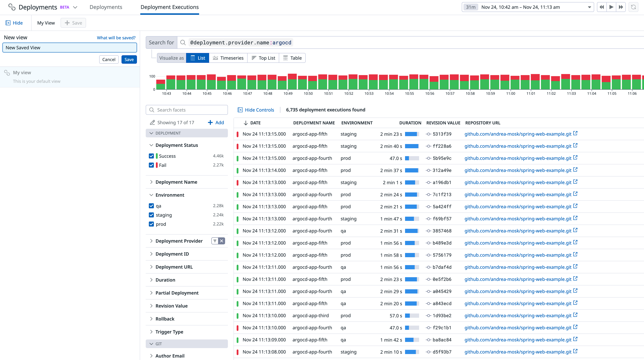Image resolution: width=644 pixels, height=360 pixels.
Task: Visualize as Top List
Action: point(263,58)
